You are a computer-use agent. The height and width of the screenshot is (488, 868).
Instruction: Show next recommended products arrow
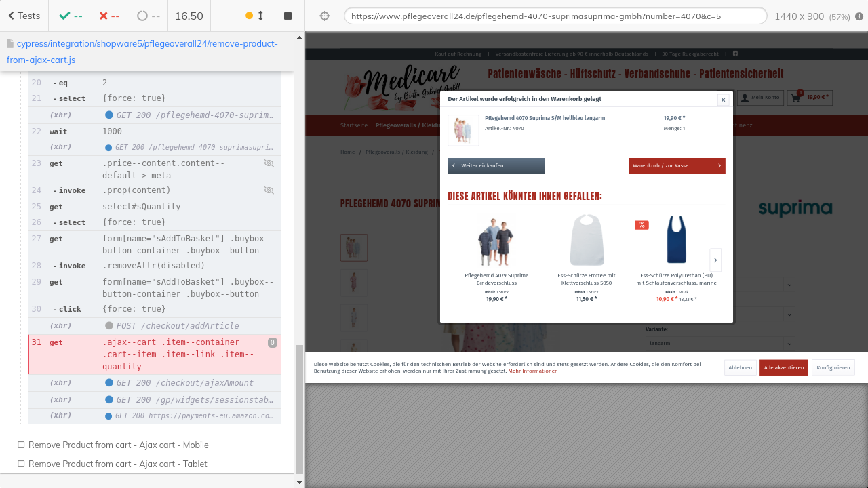click(x=715, y=260)
